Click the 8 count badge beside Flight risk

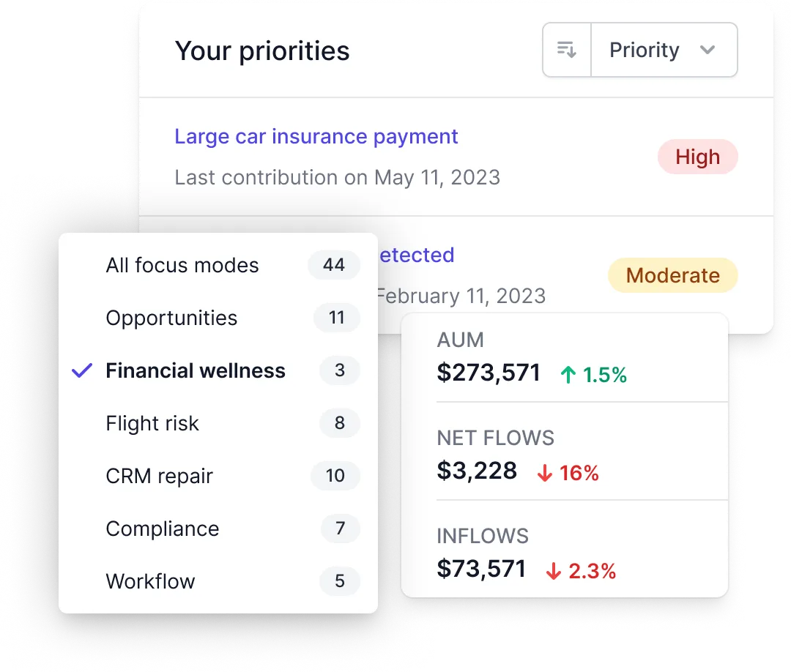point(339,423)
